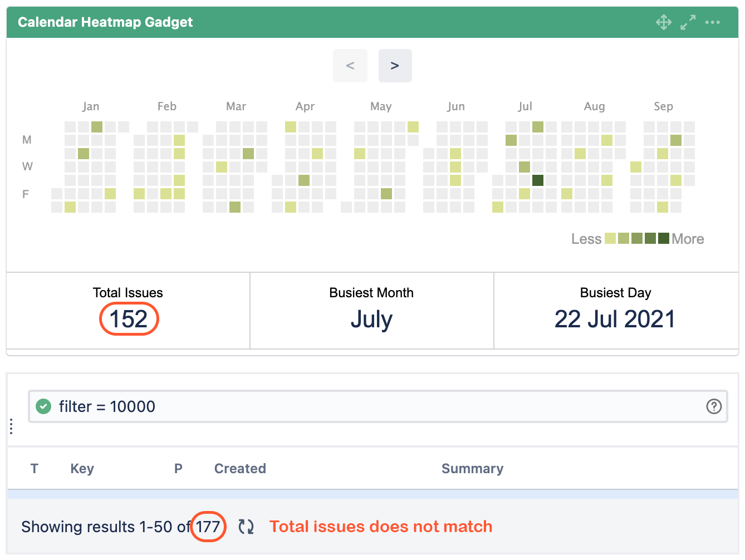Click the T issue type column header
Image resolution: width=745 pixels, height=560 pixels.
tap(35, 469)
